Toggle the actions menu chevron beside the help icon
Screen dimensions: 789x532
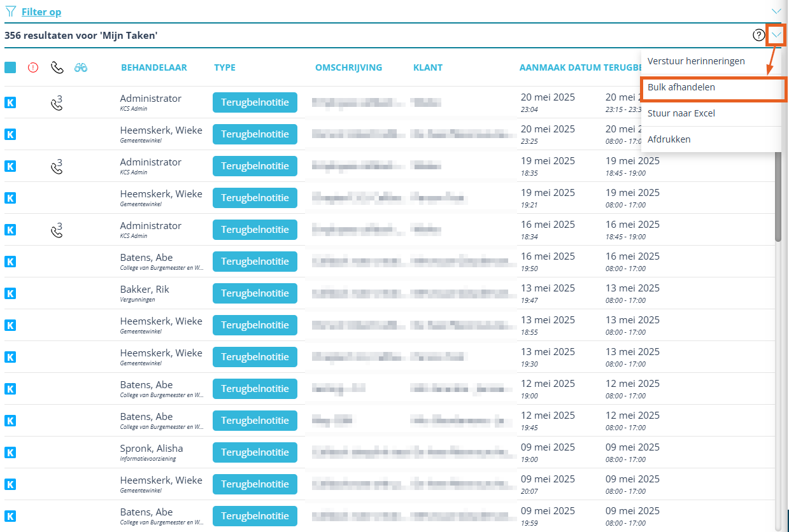click(x=776, y=35)
